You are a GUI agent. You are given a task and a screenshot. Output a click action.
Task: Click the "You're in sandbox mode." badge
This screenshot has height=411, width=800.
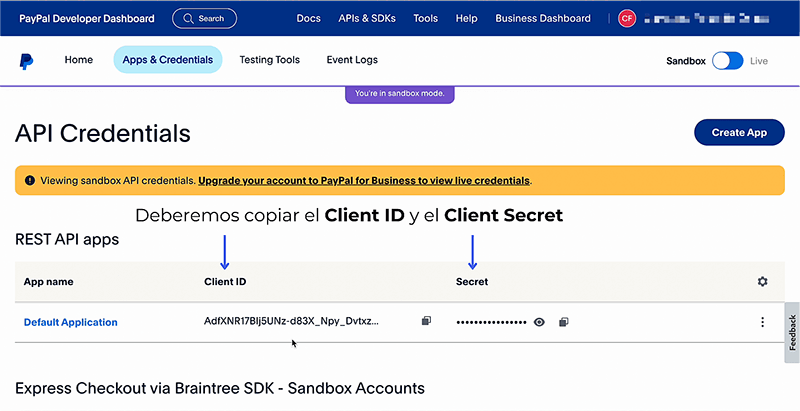[399, 94]
